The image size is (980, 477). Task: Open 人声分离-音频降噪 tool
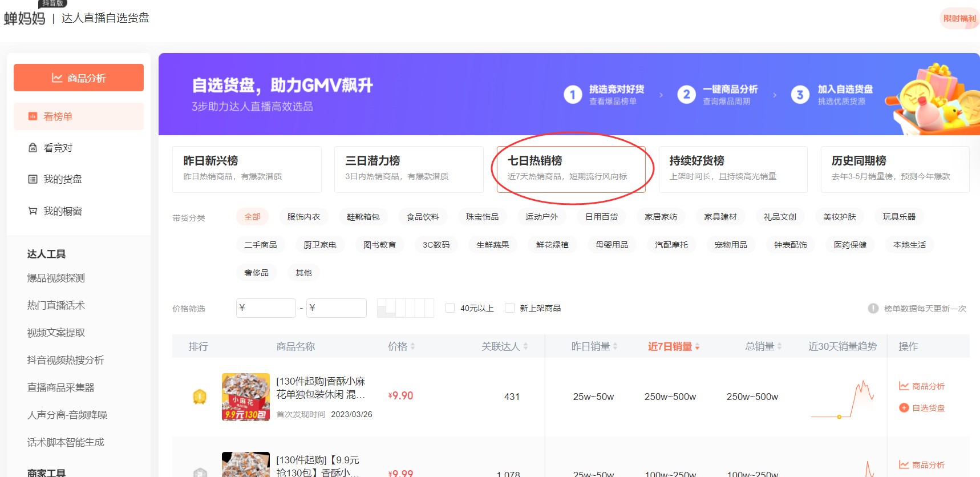point(67,415)
